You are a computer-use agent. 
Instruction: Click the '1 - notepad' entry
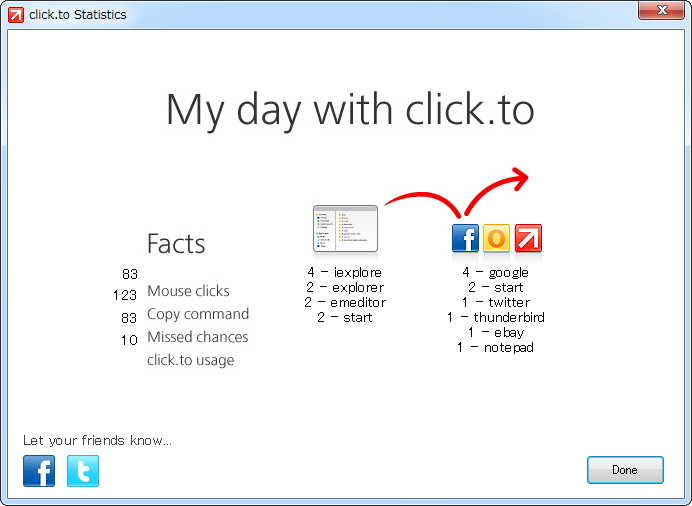(496, 348)
